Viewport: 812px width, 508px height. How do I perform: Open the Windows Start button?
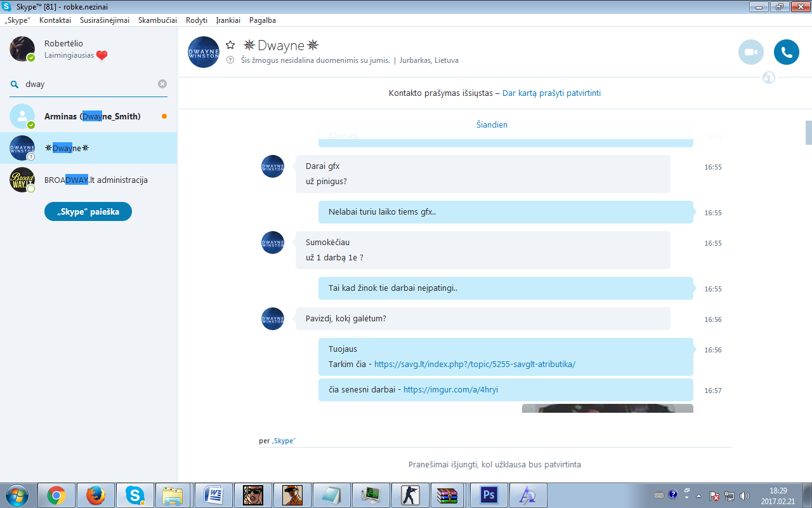17,495
